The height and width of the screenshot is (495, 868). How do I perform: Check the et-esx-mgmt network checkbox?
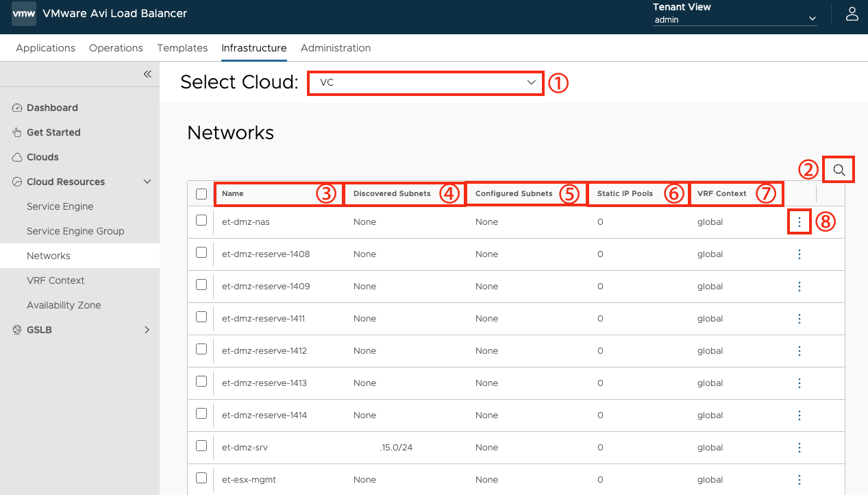(201, 478)
